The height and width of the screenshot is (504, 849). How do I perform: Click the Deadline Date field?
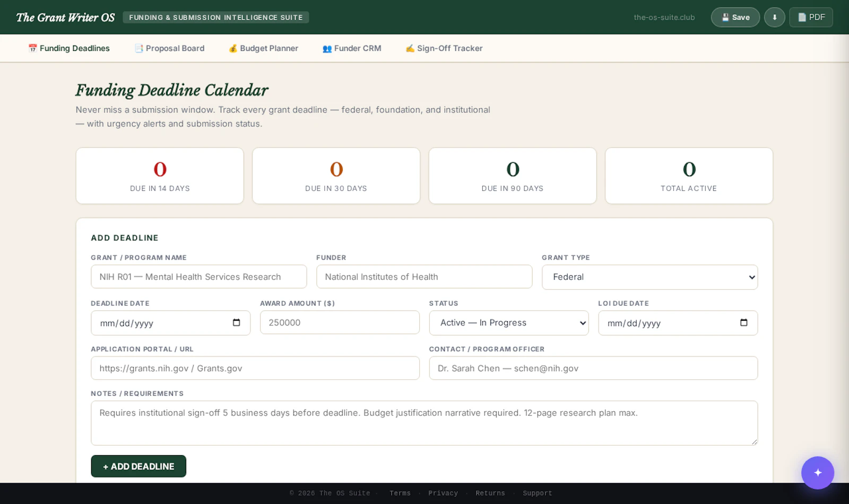pyautogui.click(x=170, y=323)
